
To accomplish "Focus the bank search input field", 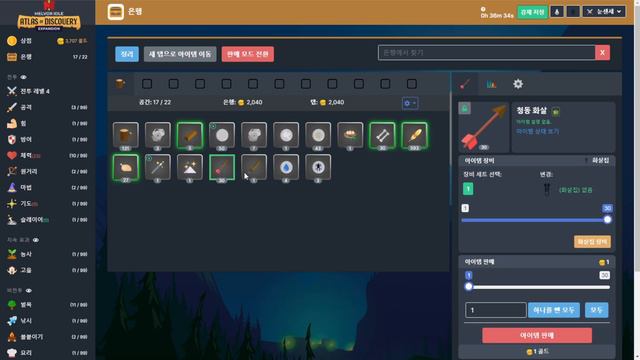I will (x=487, y=53).
